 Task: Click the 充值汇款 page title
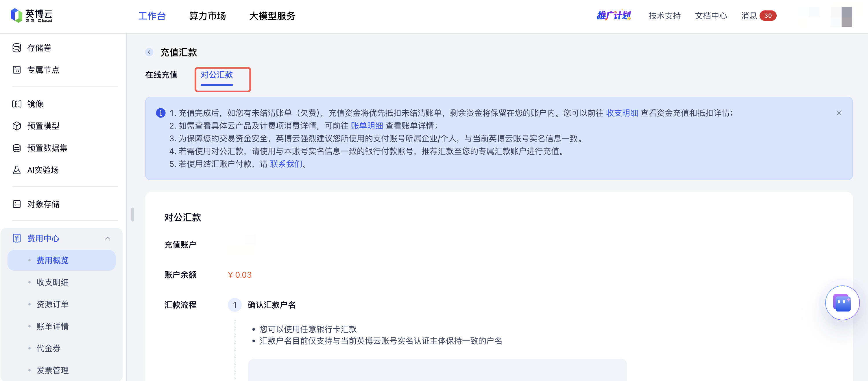click(x=179, y=52)
